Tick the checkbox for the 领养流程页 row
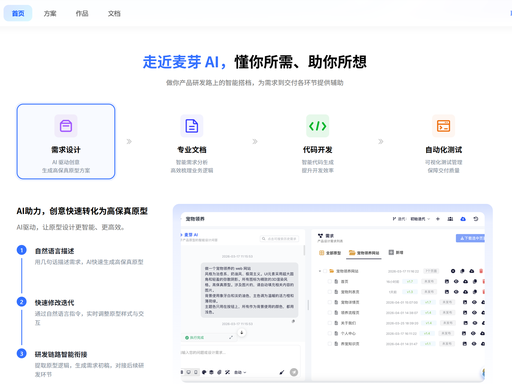Screen dimensions: 512x384 [x=330, y=312]
